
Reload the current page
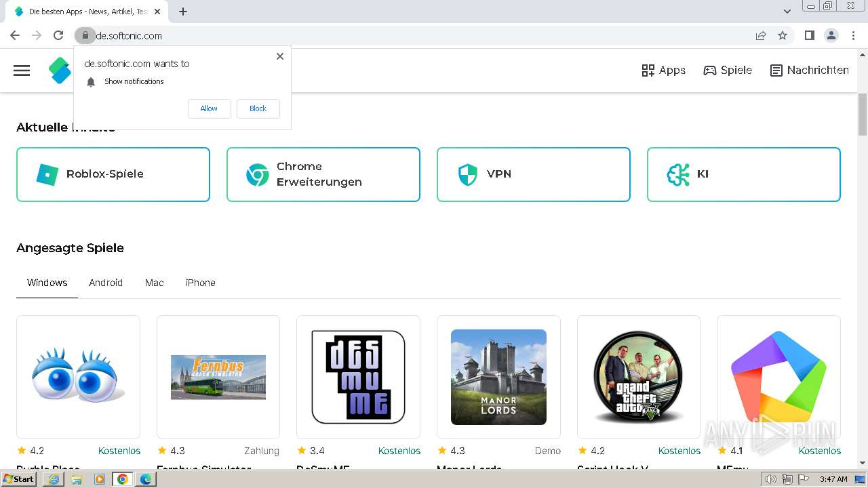58,35
